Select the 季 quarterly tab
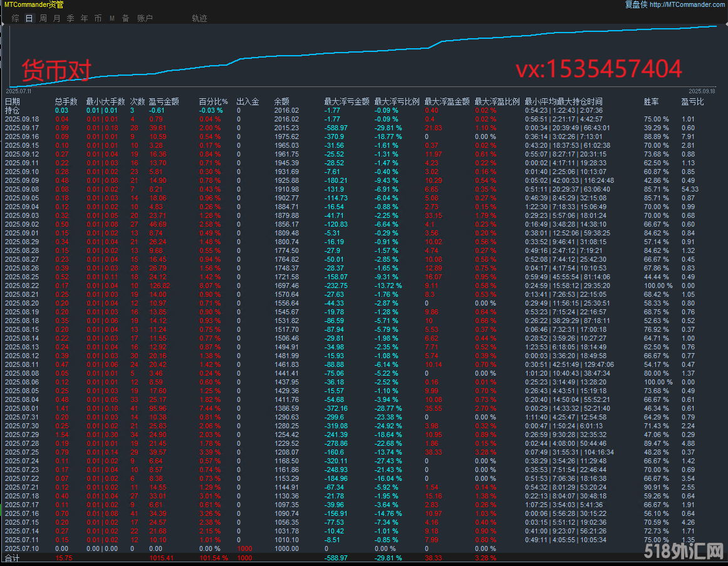Viewport: 728px width, 566px height. pos(70,19)
